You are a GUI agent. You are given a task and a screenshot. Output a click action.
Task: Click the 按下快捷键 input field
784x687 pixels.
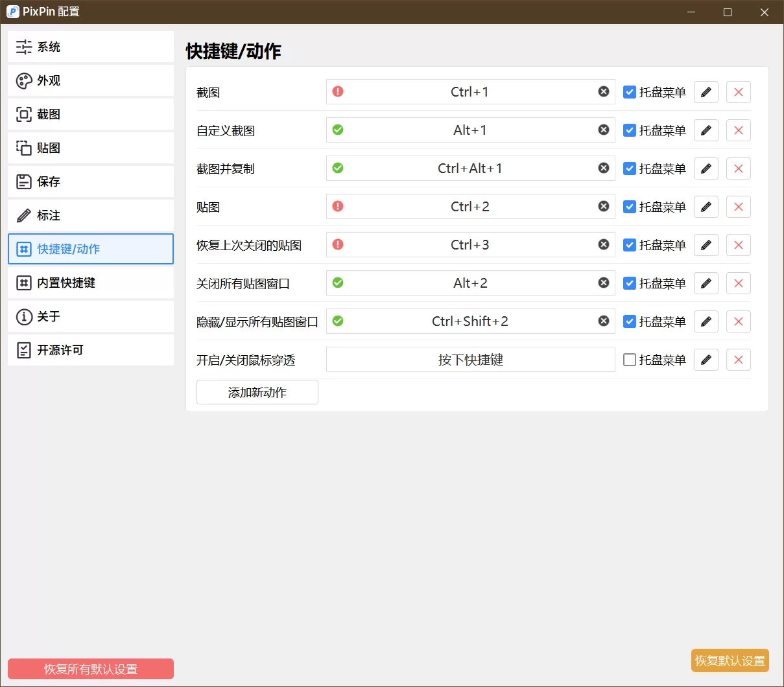pos(470,360)
